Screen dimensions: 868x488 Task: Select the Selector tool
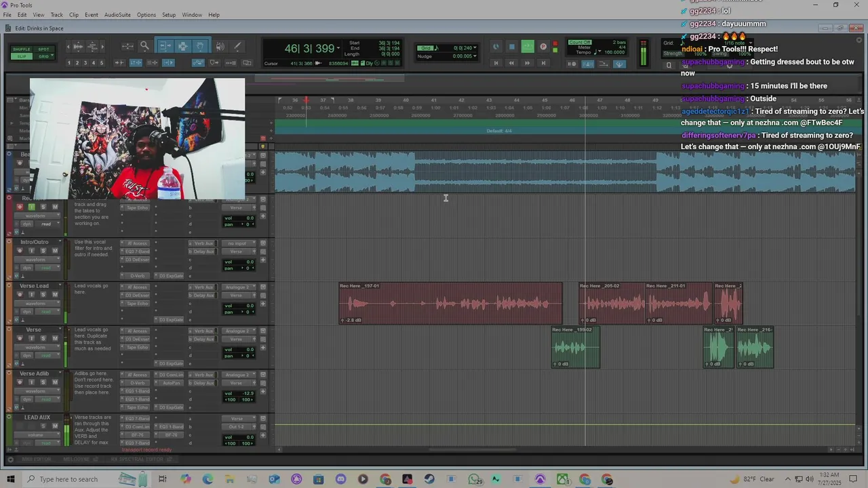[183, 46]
